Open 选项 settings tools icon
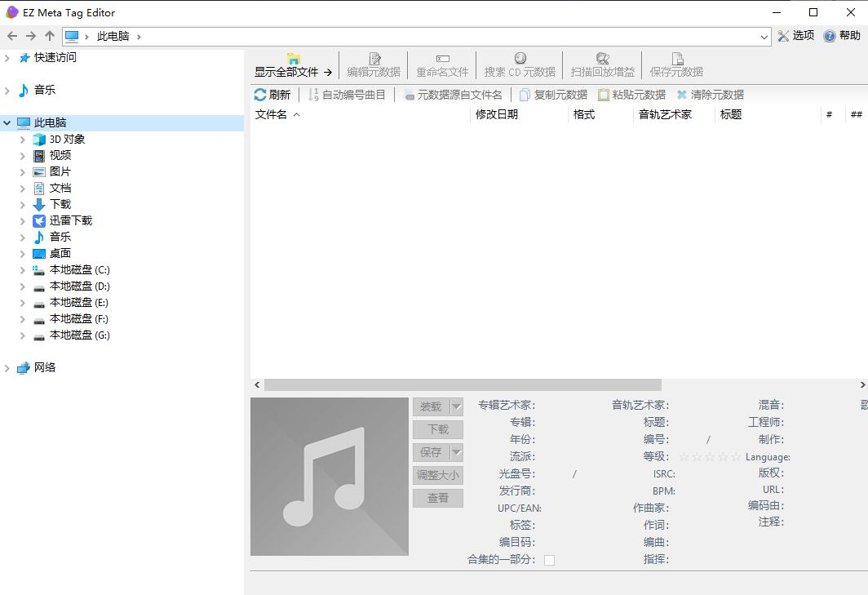The image size is (868, 595). click(784, 36)
